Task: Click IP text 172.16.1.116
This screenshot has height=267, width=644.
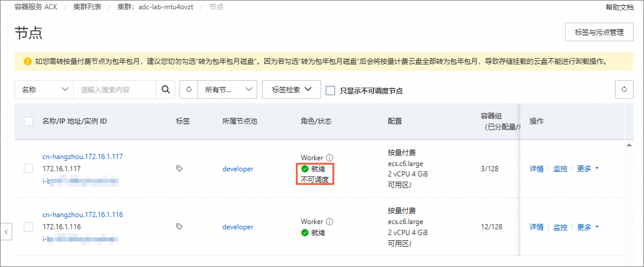Action: pyautogui.click(x=62, y=227)
